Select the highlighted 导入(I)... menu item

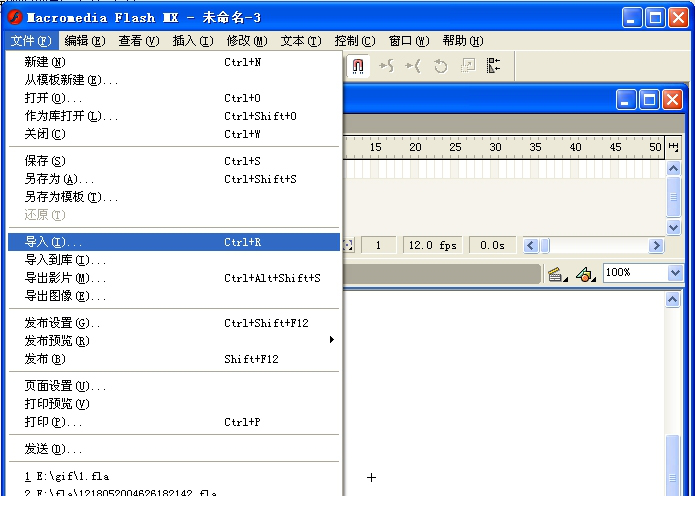pyautogui.click(x=174, y=242)
